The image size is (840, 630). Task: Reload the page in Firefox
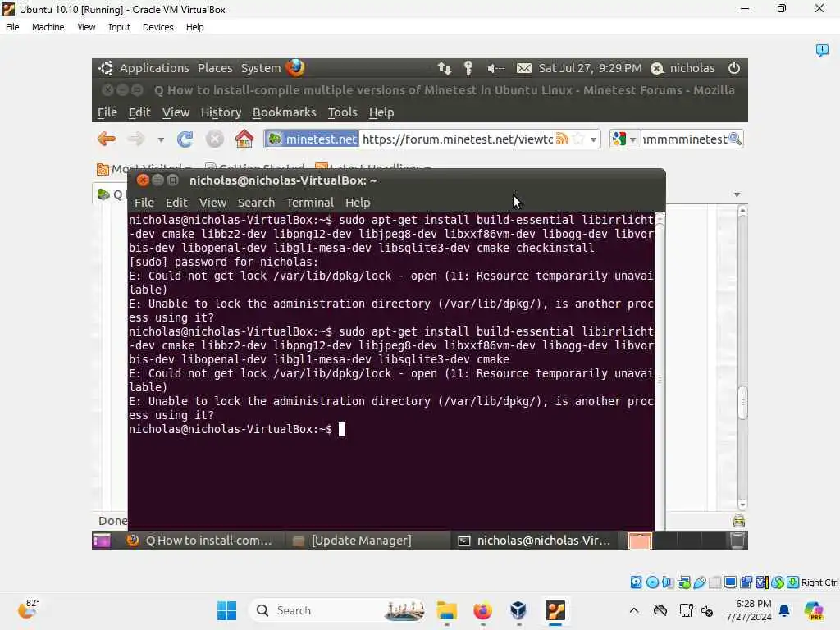[185, 139]
